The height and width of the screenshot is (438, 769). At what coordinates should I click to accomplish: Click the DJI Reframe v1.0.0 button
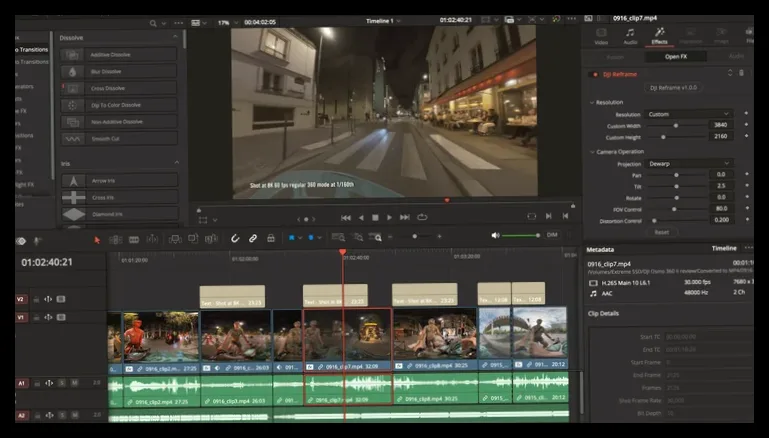point(673,88)
